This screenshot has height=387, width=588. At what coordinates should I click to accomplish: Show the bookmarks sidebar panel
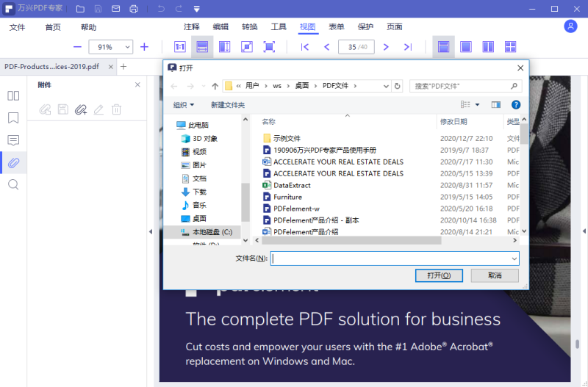pyautogui.click(x=13, y=118)
